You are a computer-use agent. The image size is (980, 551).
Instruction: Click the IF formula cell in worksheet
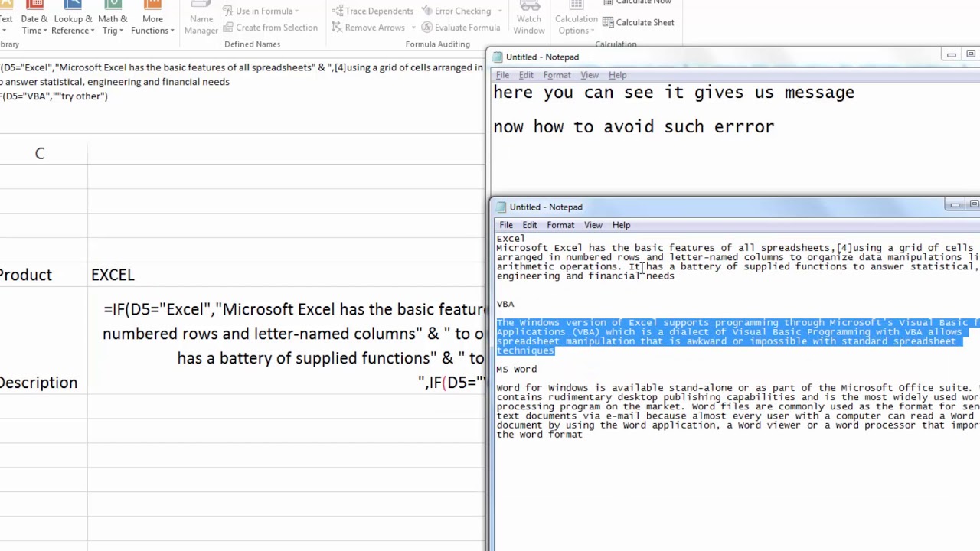coord(286,341)
